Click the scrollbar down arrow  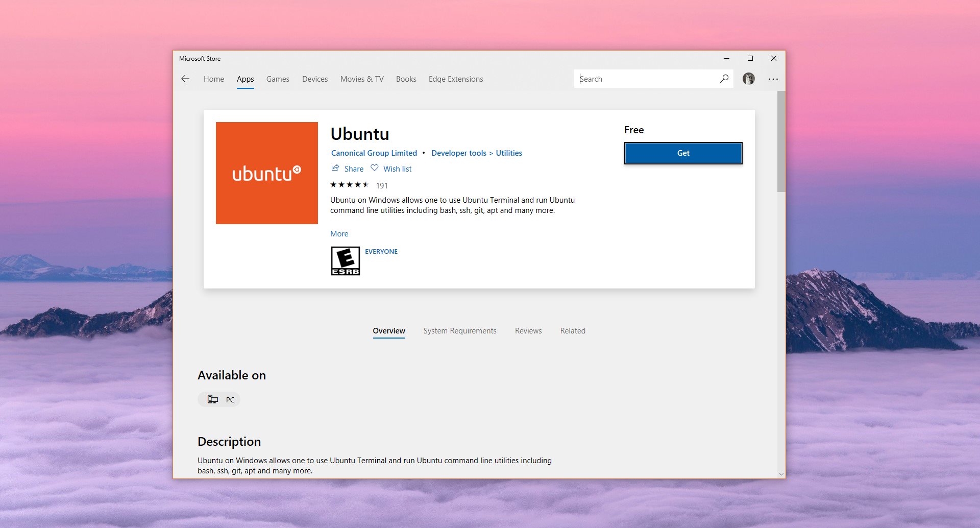click(x=781, y=474)
